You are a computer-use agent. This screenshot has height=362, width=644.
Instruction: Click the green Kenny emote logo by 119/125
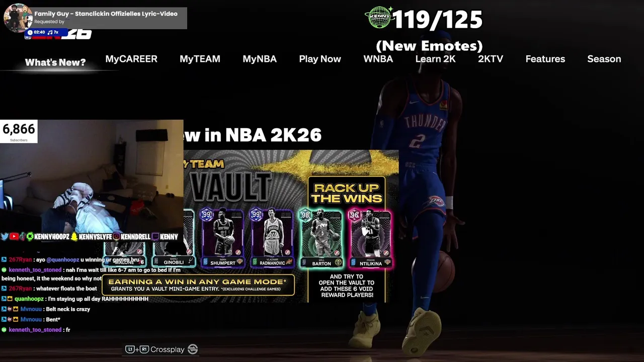click(x=379, y=18)
